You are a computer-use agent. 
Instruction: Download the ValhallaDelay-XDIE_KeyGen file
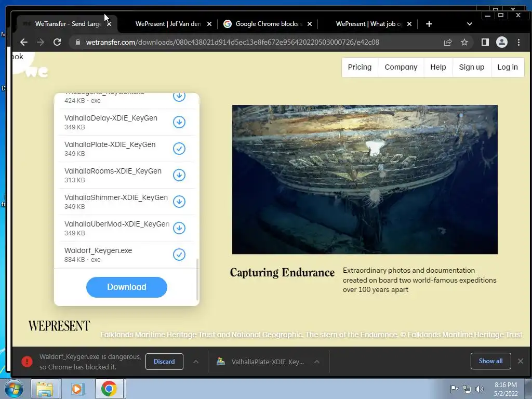pyautogui.click(x=179, y=122)
